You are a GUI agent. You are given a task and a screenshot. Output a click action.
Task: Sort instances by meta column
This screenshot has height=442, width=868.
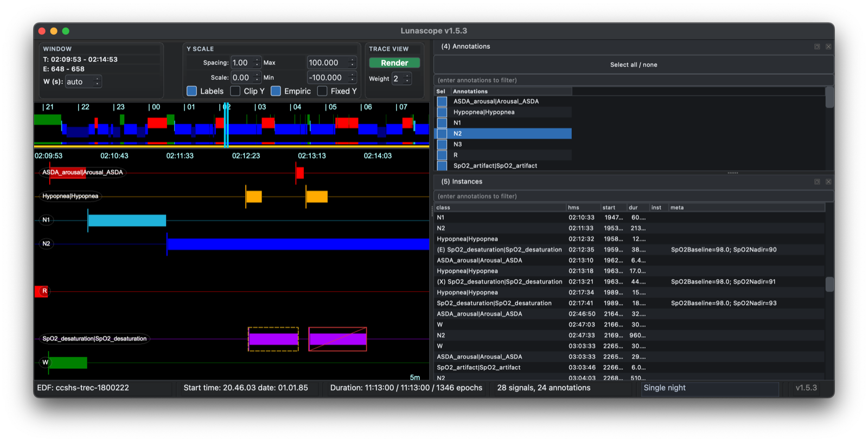746,208
